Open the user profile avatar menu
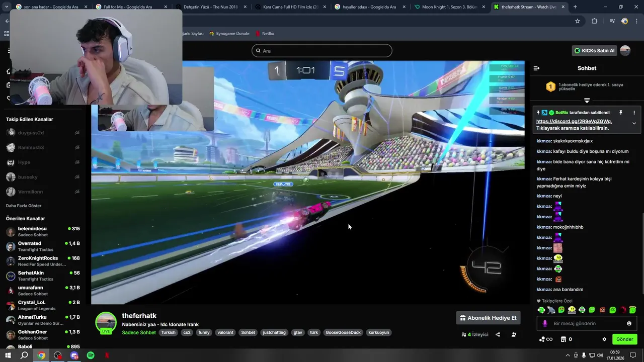Image resolution: width=644 pixels, height=362 pixels. coord(625,51)
